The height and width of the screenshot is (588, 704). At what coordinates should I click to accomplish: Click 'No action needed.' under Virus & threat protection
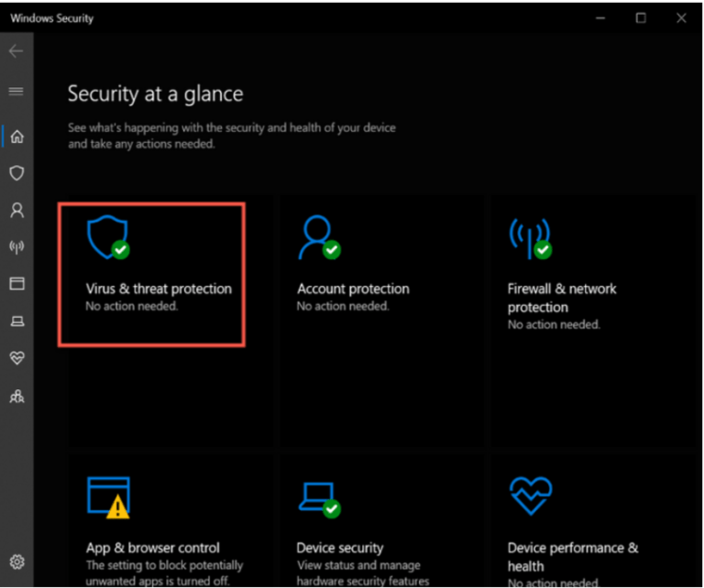[x=132, y=306]
